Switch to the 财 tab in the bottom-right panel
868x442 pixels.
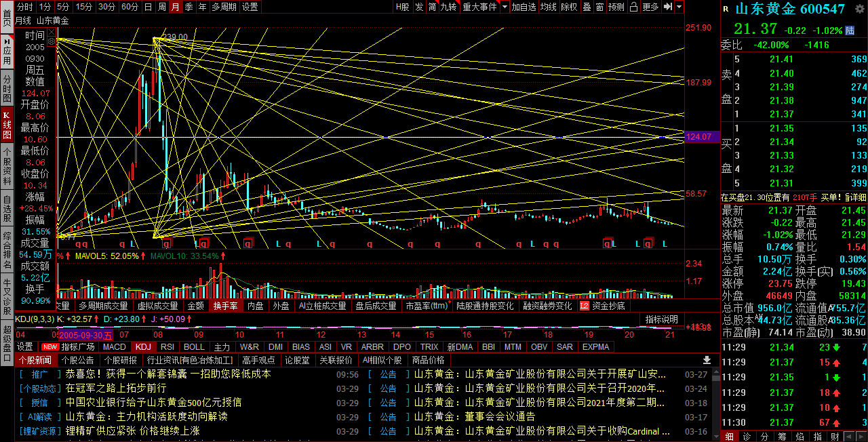click(835, 436)
